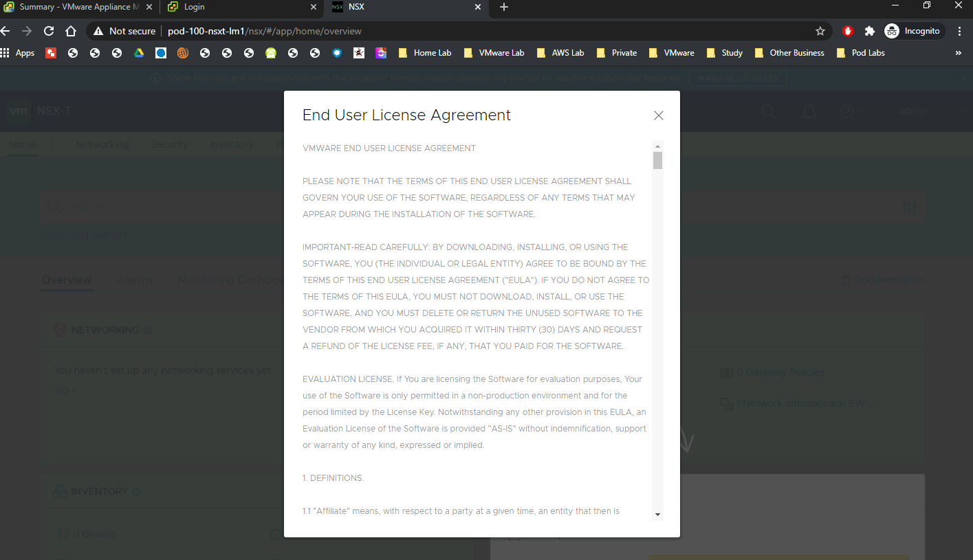Viewport: 973px width, 560px height.
Task: Click the Google Drive bookmark icon
Action: [x=139, y=53]
